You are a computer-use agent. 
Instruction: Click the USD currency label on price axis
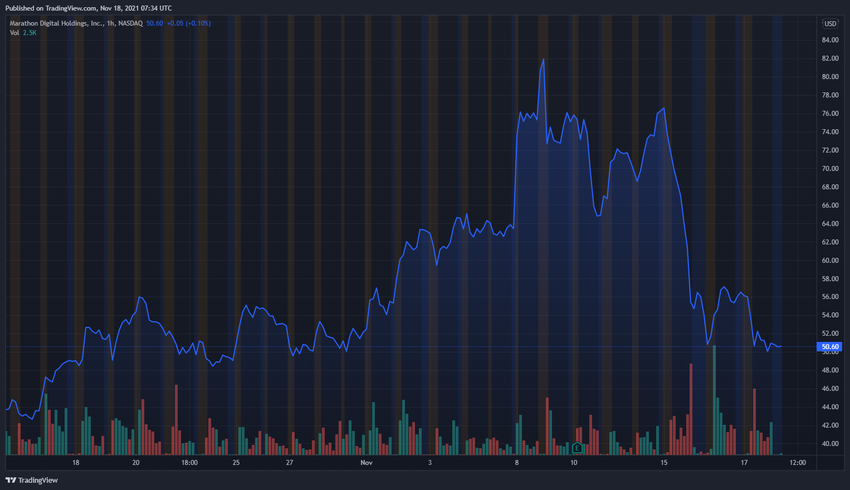coord(830,23)
